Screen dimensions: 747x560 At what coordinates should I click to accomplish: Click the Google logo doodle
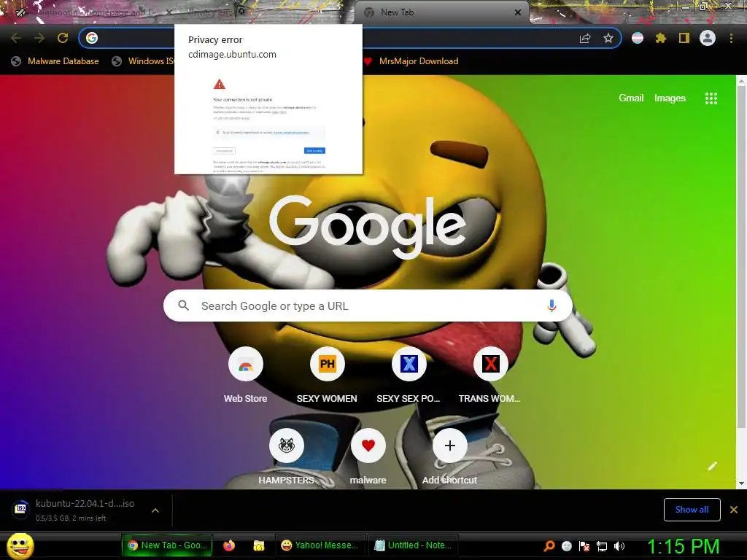coord(368,227)
